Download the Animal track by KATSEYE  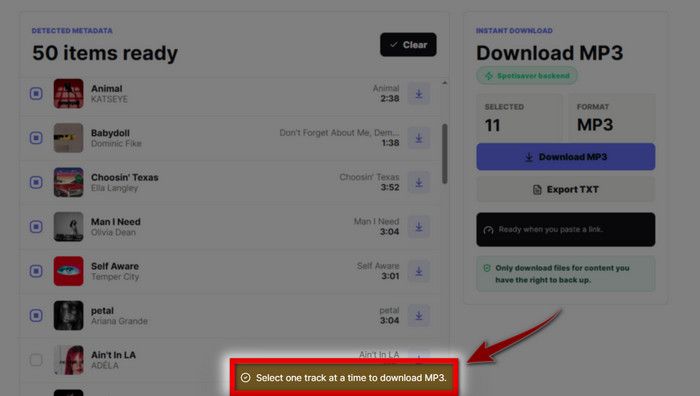click(x=419, y=94)
